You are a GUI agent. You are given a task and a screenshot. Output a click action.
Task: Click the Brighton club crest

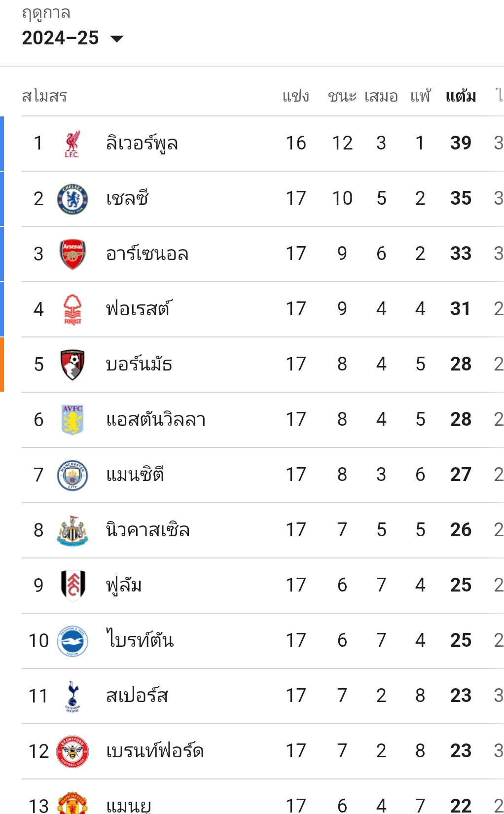(72, 641)
